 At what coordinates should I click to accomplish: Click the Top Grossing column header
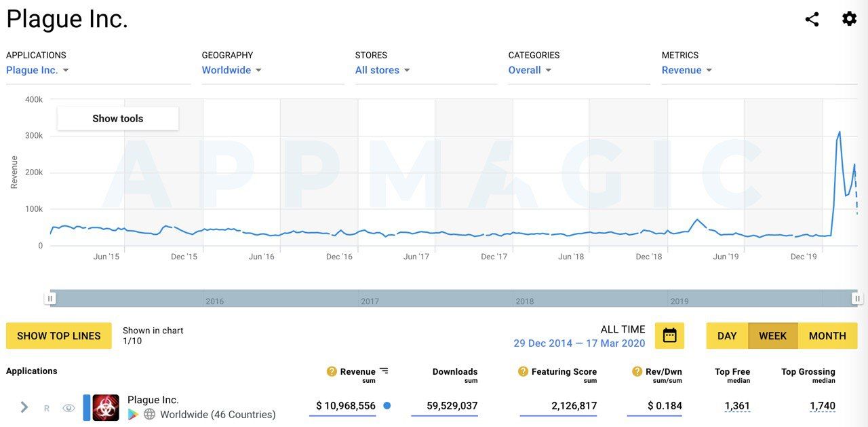(x=808, y=371)
